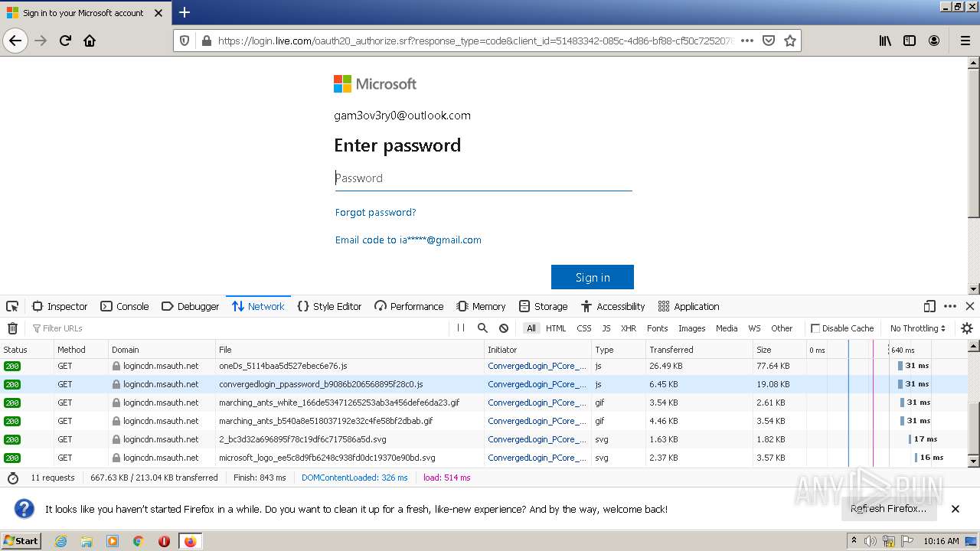Switch to the Inspector tab
This screenshot has height=551, width=980.
60,306
